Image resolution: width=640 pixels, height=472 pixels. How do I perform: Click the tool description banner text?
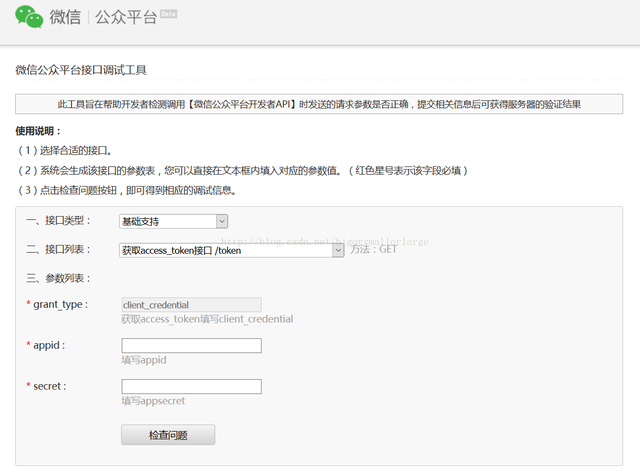point(319,104)
